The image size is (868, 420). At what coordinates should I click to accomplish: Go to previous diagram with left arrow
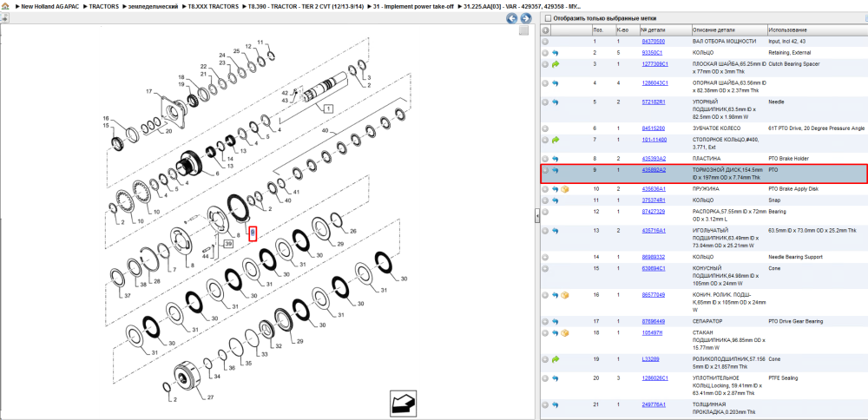[512, 18]
